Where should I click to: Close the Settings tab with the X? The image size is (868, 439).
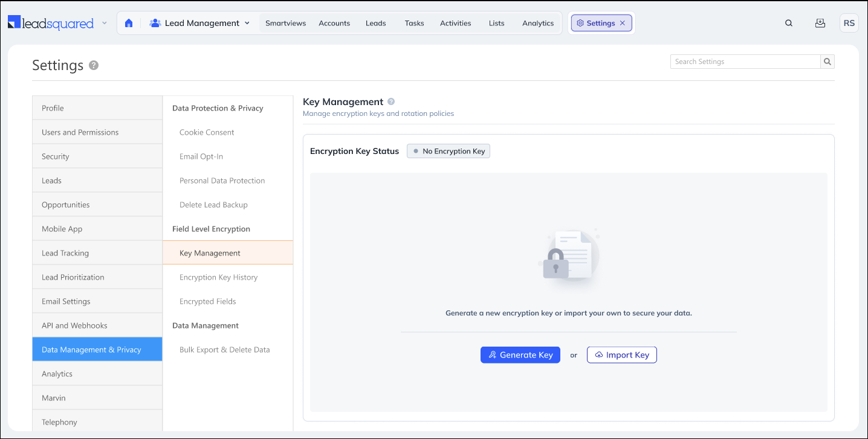point(623,23)
